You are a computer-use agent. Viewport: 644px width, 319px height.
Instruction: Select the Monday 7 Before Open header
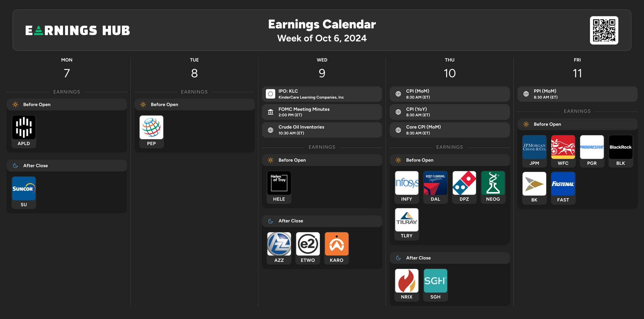[x=67, y=104]
